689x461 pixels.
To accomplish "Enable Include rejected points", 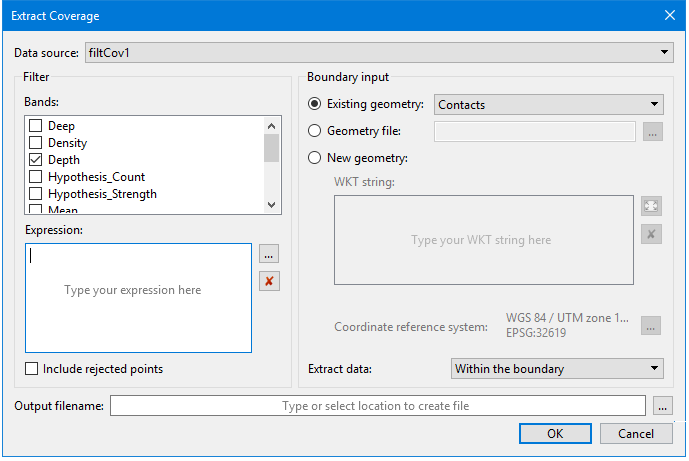I will tap(33, 369).
